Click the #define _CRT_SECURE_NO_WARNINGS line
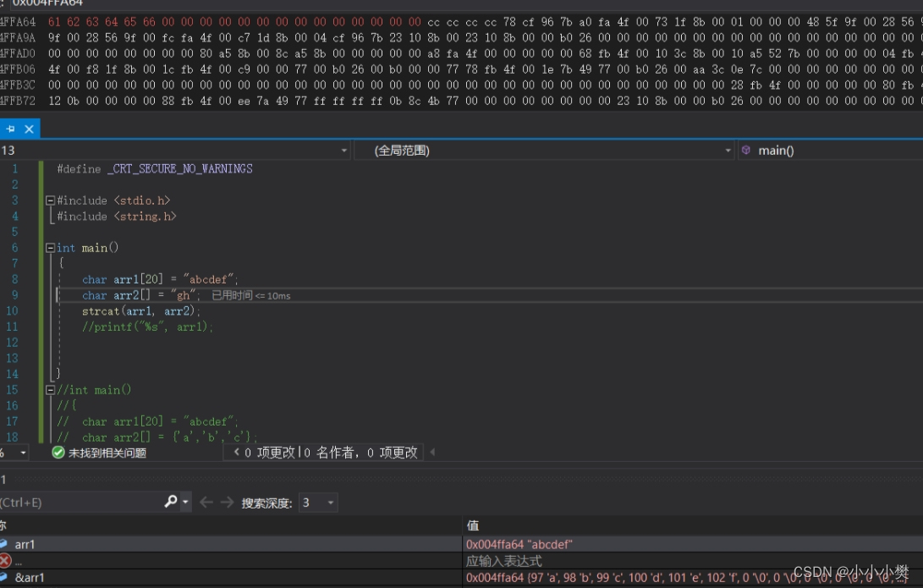Screen dimensions: 923x588 point(155,169)
